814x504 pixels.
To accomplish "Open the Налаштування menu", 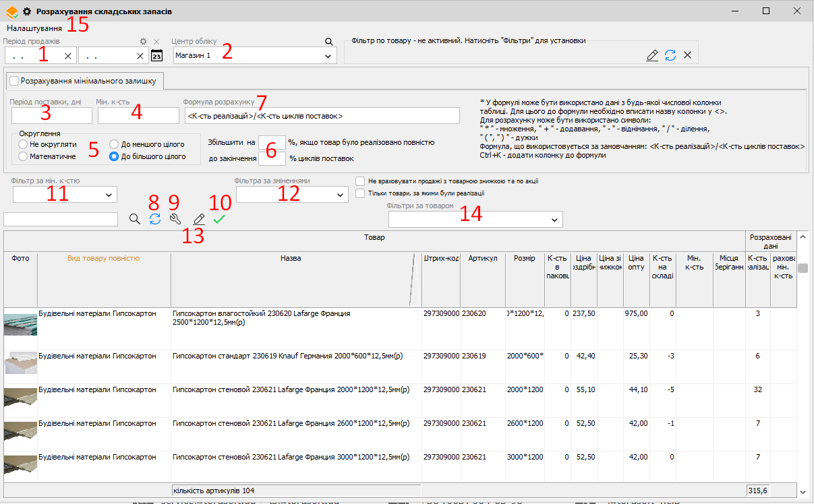I will click(x=34, y=28).
